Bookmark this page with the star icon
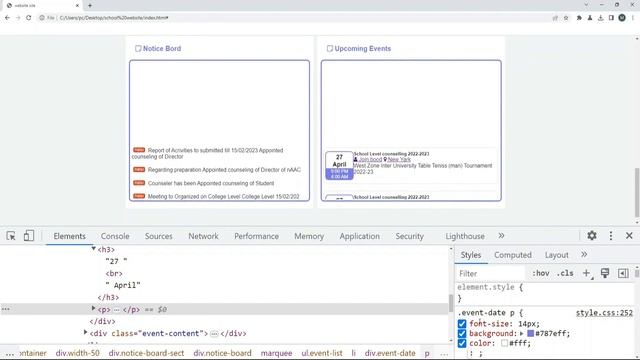The image size is (640, 360). tap(566, 18)
